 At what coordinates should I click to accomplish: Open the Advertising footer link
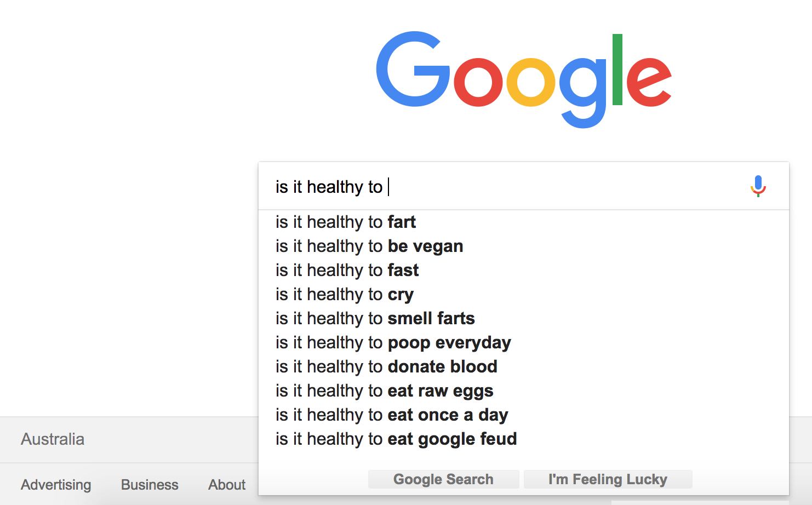pyautogui.click(x=56, y=485)
